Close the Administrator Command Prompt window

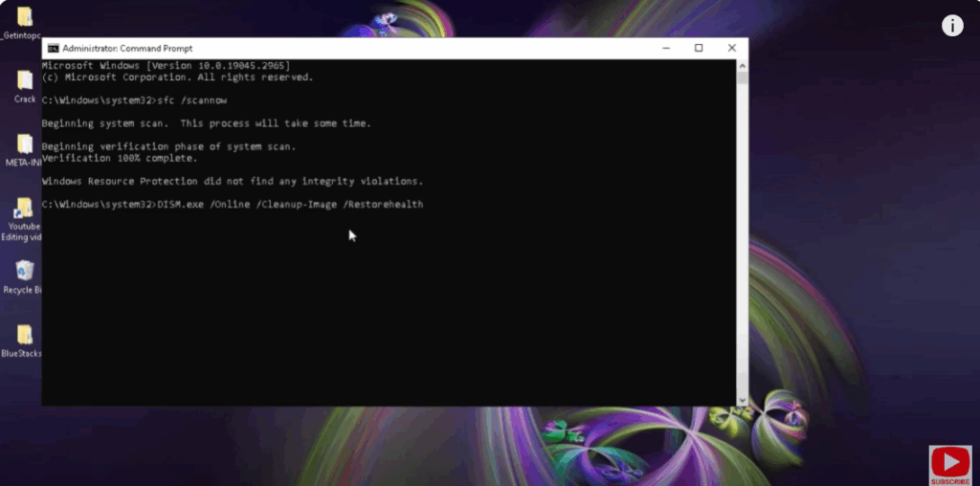[732, 48]
